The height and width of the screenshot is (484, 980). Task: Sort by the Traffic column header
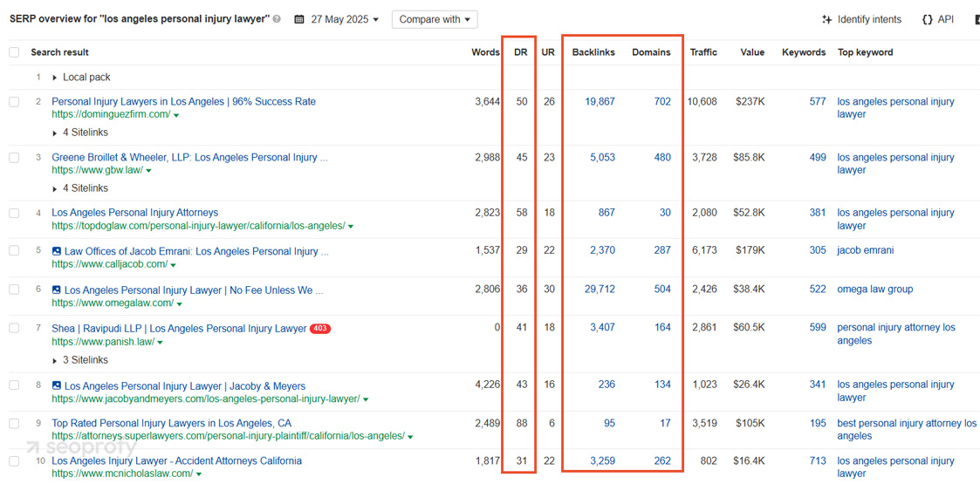[x=703, y=52]
